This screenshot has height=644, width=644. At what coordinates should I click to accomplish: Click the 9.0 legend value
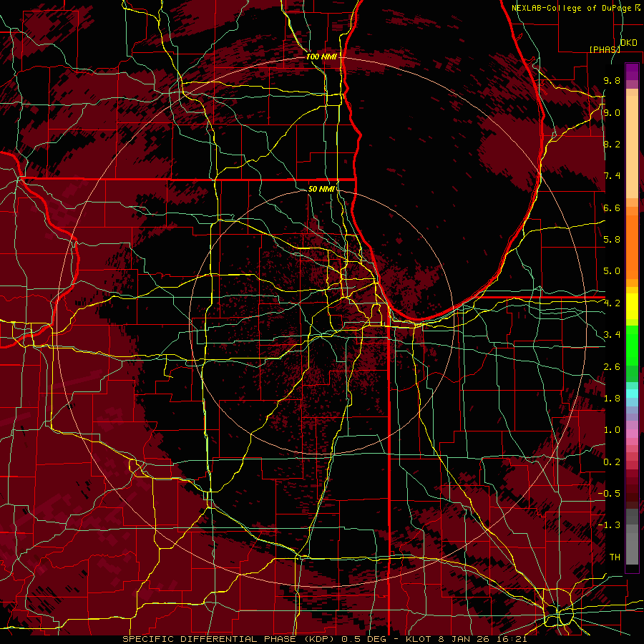pyautogui.click(x=612, y=113)
